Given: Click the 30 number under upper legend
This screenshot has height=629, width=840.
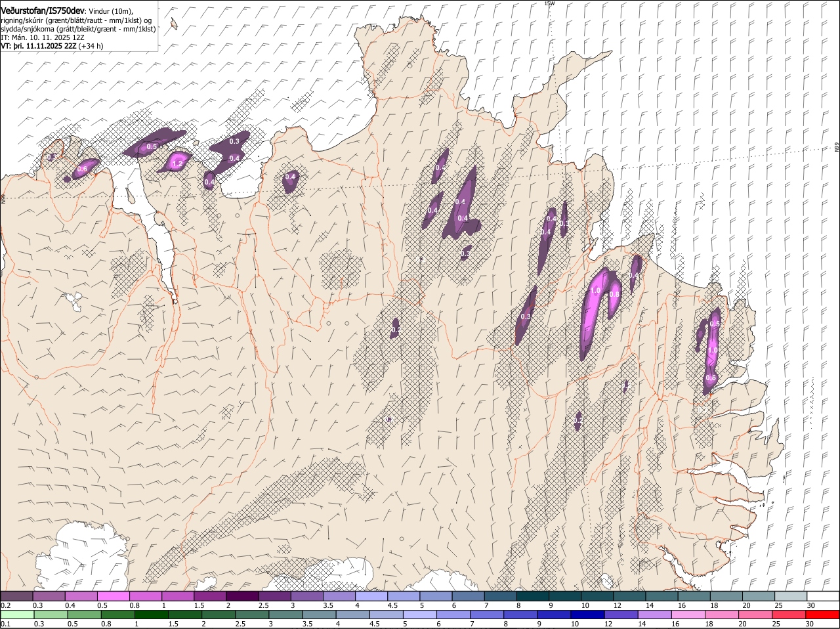Looking at the screenshot, I should (x=811, y=605).
